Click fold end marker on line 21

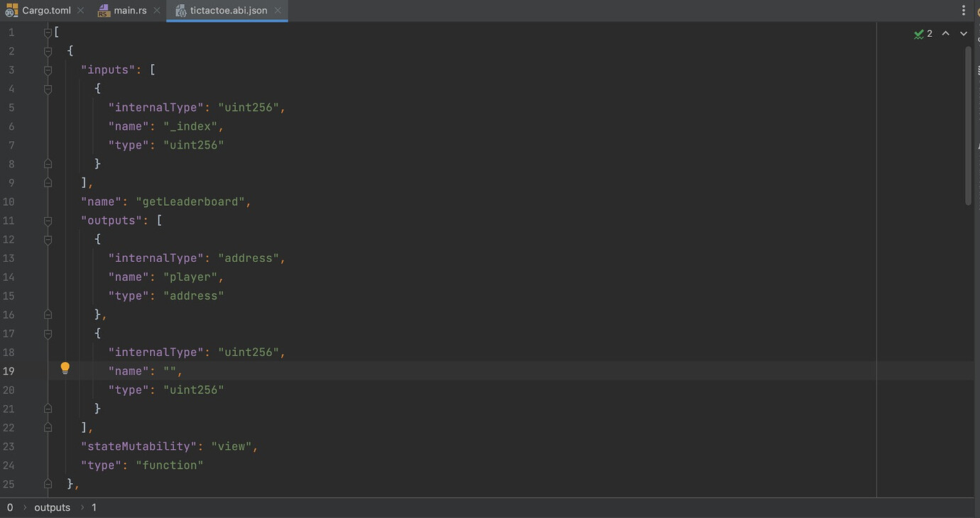pyautogui.click(x=48, y=408)
